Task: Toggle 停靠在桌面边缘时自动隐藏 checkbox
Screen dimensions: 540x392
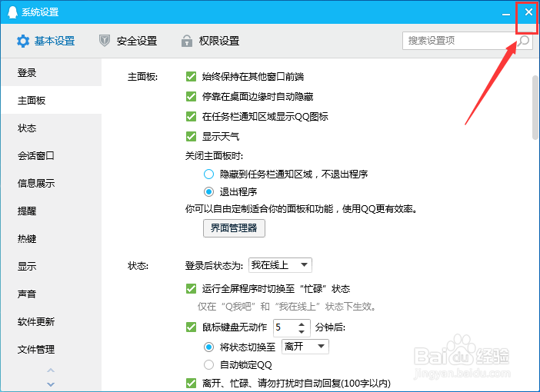Action: pyautogui.click(x=191, y=96)
